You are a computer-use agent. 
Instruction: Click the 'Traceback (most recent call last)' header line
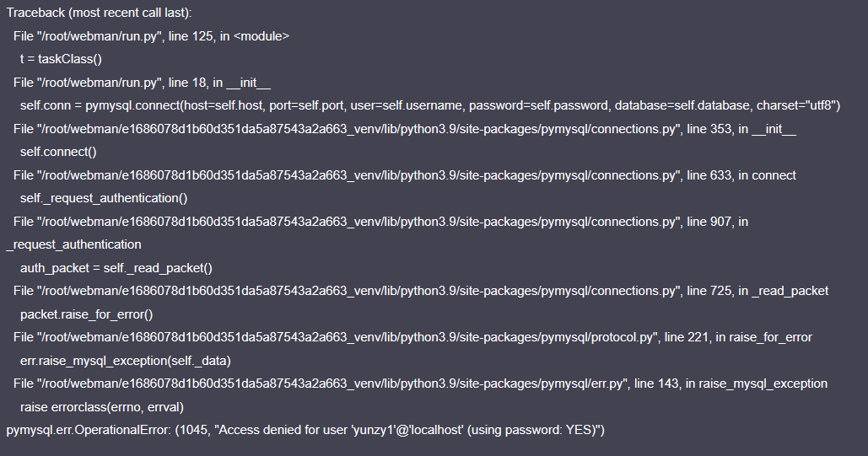coord(99,13)
